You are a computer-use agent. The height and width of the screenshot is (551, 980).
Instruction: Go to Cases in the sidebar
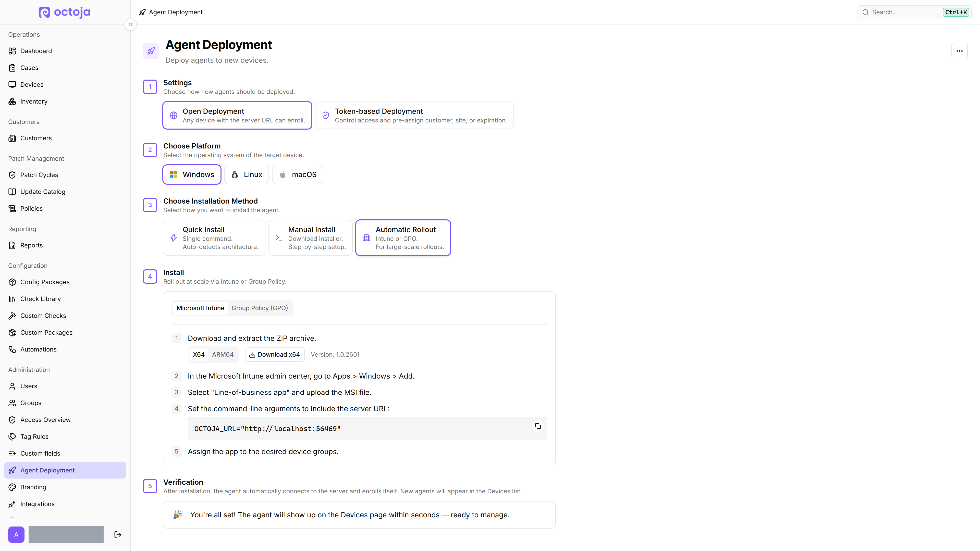click(65, 68)
